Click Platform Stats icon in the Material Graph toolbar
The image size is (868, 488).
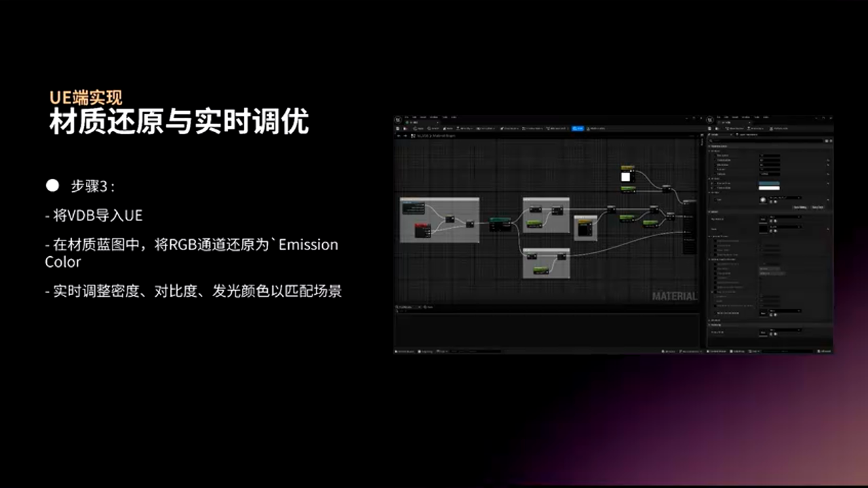pyautogui.click(x=595, y=128)
